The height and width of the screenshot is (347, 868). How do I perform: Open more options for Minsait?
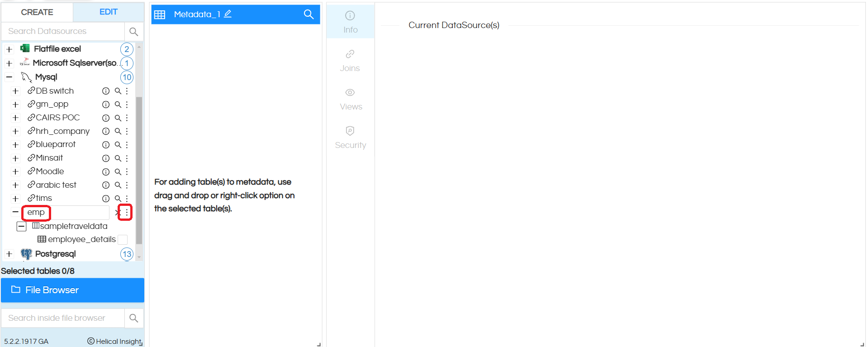127,158
